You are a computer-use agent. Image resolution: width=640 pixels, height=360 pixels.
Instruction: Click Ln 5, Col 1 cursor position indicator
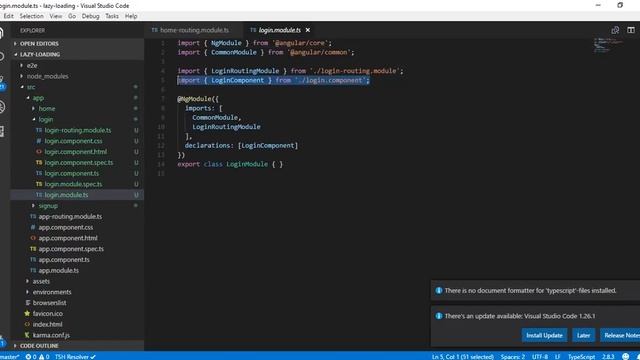click(463, 357)
